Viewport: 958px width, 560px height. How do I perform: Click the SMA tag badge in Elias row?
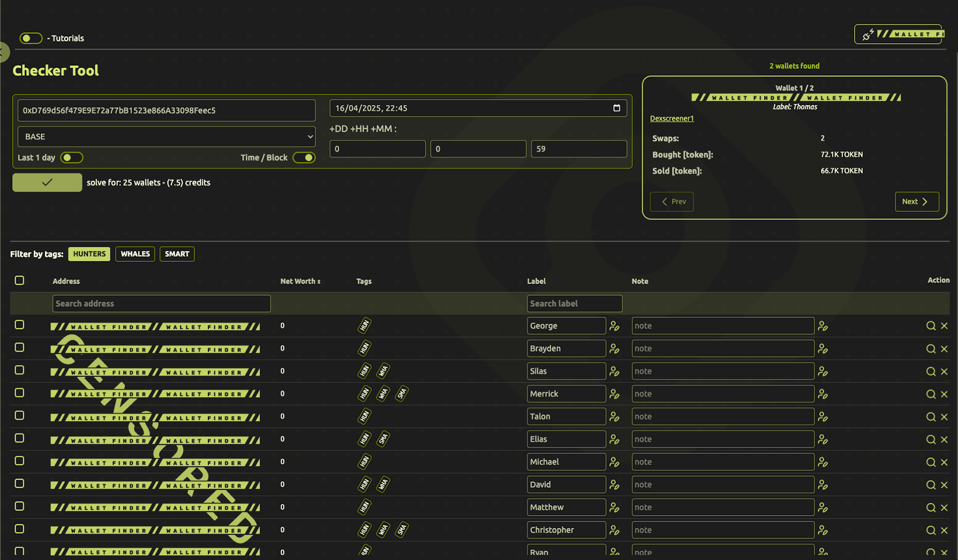pos(383,439)
